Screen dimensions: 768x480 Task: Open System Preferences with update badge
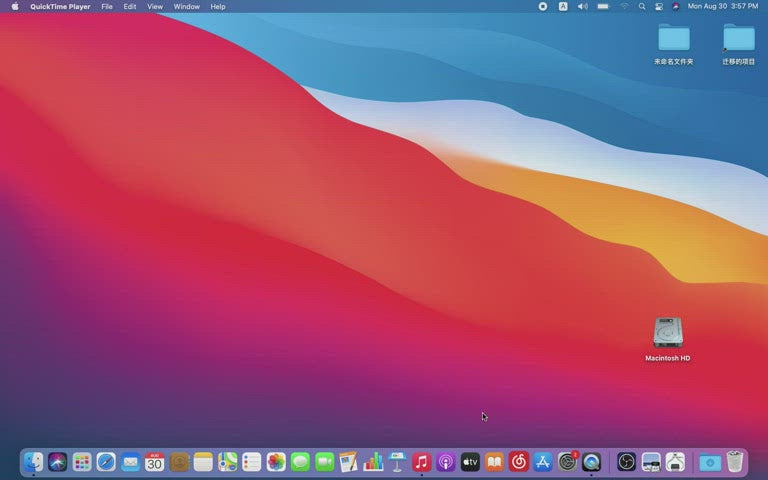[567, 462]
